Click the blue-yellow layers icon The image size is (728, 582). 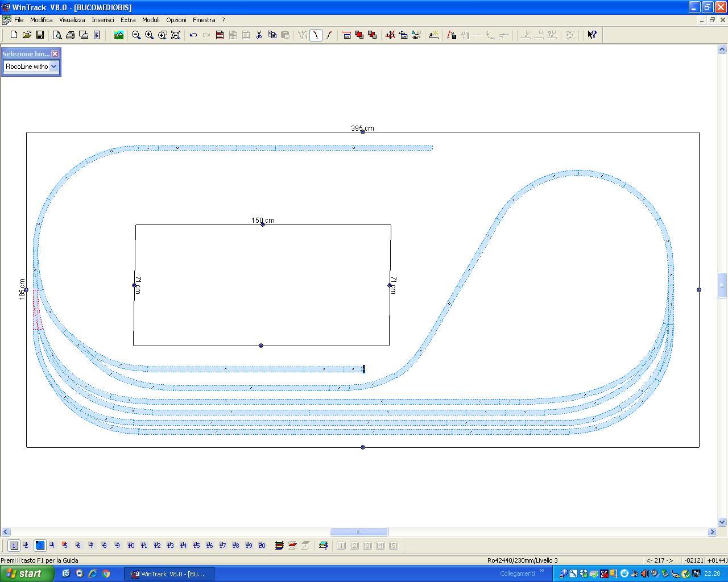pyautogui.click(x=323, y=545)
